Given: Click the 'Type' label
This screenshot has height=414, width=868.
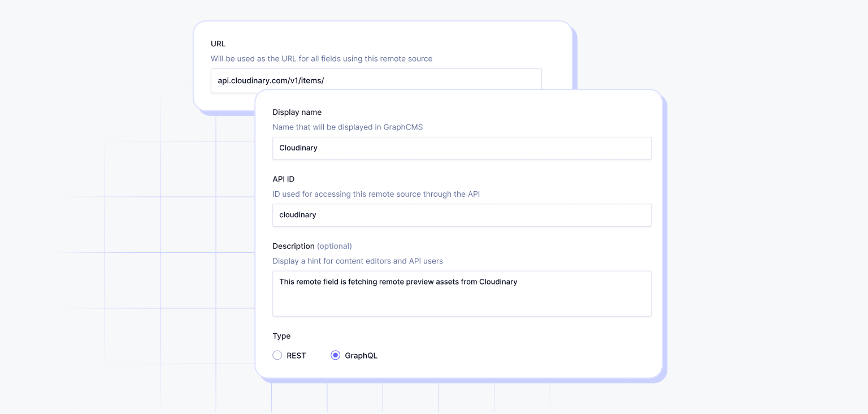Looking at the screenshot, I should click(281, 336).
